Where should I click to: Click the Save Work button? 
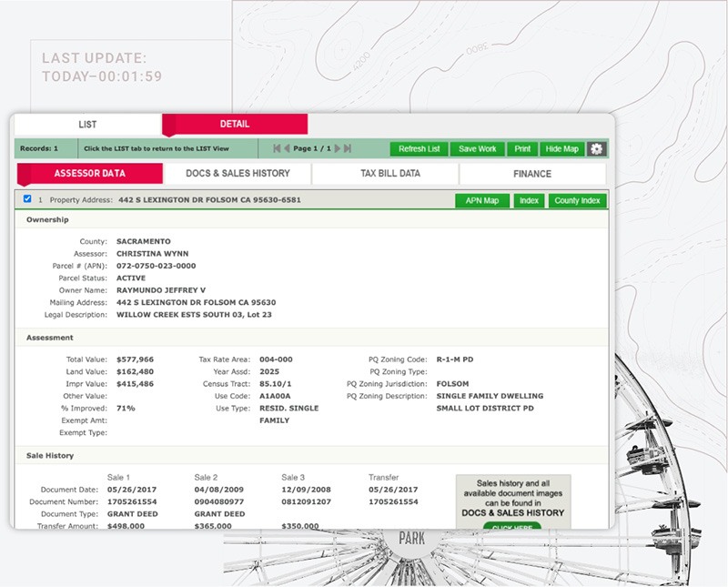(477, 149)
